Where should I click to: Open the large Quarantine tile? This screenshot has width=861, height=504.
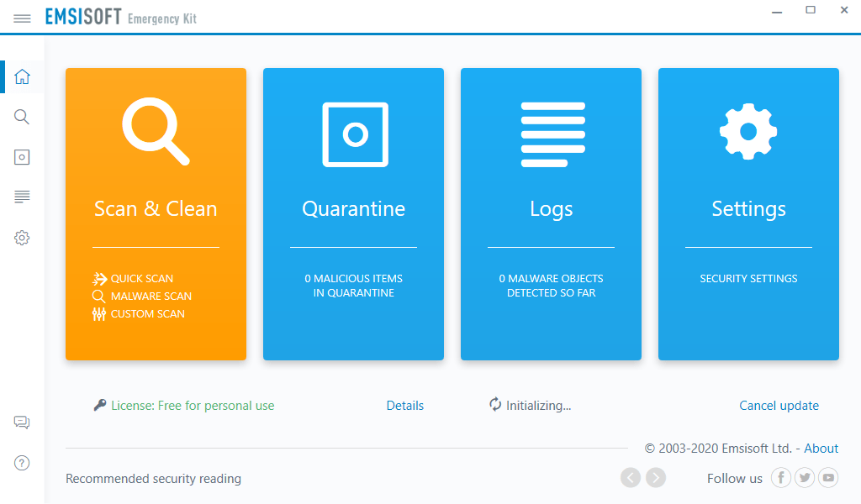pyautogui.click(x=353, y=214)
